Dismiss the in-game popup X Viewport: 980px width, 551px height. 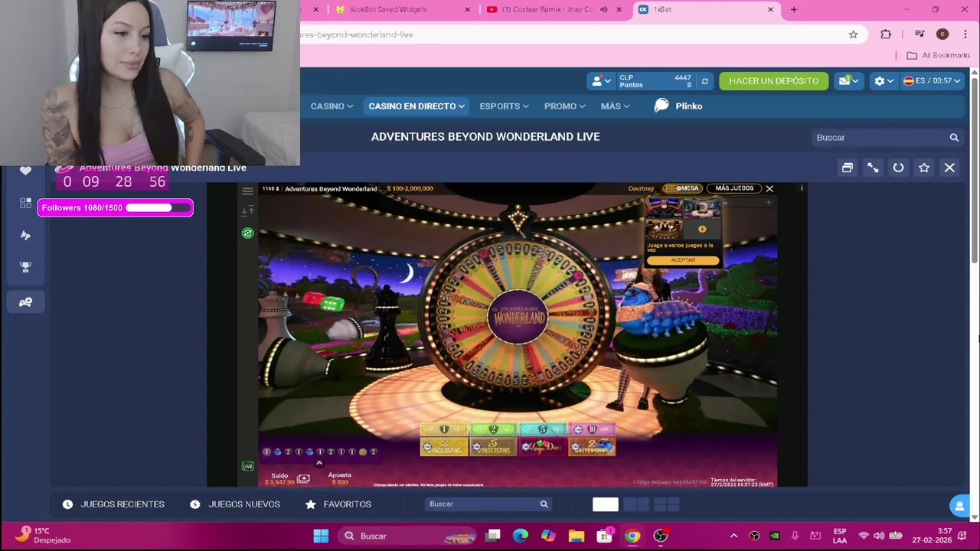[769, 188]
